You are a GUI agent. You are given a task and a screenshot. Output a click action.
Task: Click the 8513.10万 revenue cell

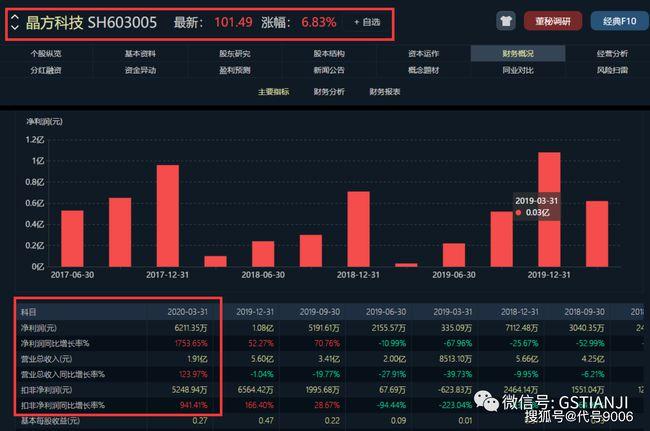click(x=456, y=359)
